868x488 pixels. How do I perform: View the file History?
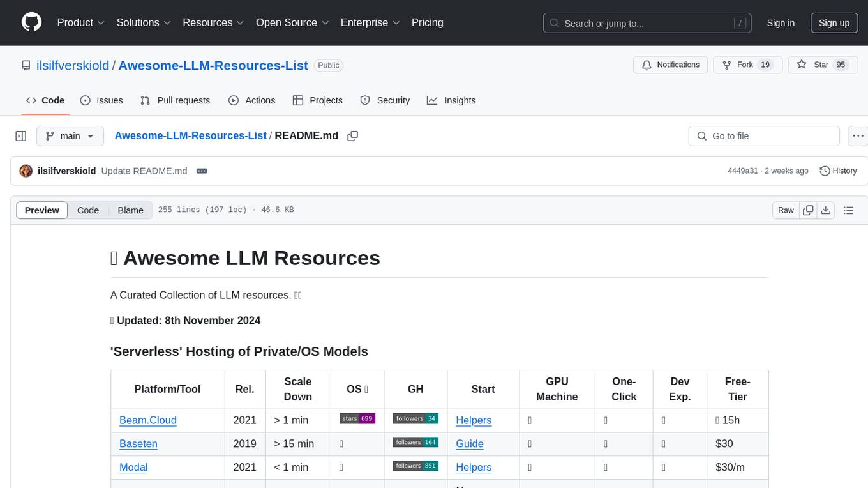838,171
